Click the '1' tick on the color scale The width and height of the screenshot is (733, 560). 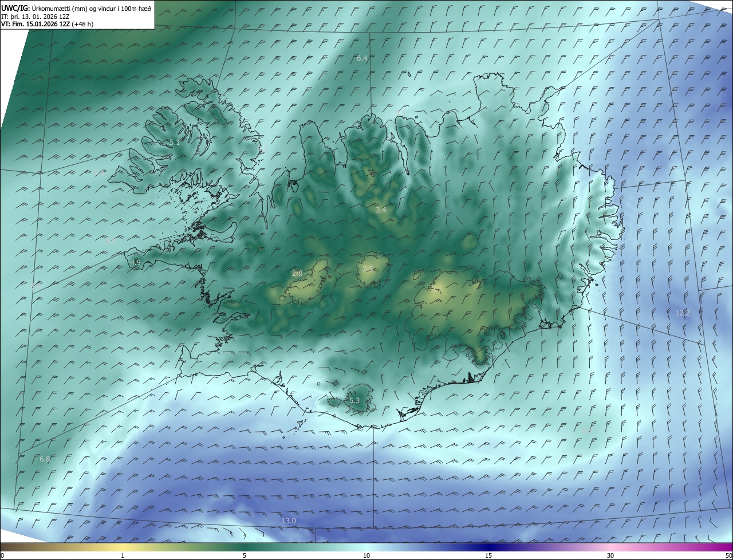pos(123,555)
